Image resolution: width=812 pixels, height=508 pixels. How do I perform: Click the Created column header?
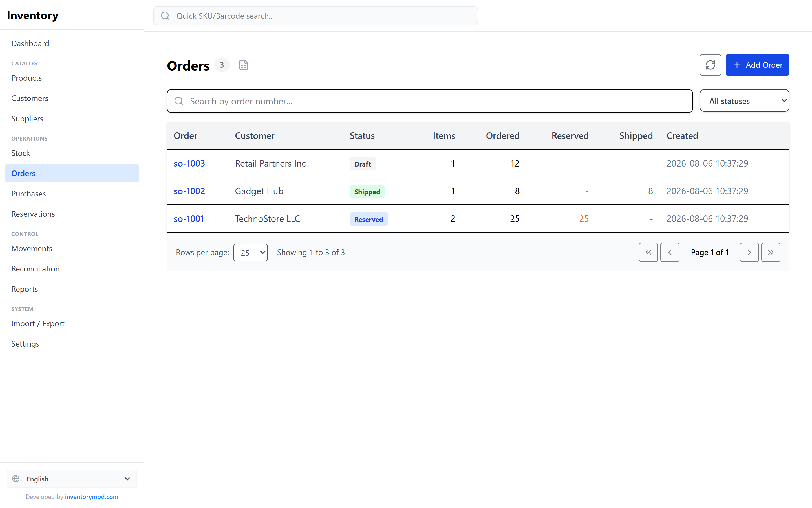[x=682, y=136]
